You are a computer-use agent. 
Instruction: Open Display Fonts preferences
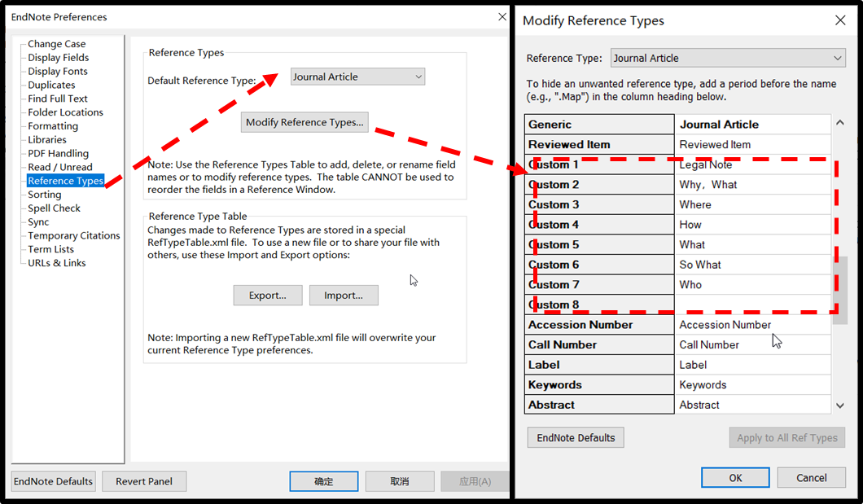coord(58,71)
